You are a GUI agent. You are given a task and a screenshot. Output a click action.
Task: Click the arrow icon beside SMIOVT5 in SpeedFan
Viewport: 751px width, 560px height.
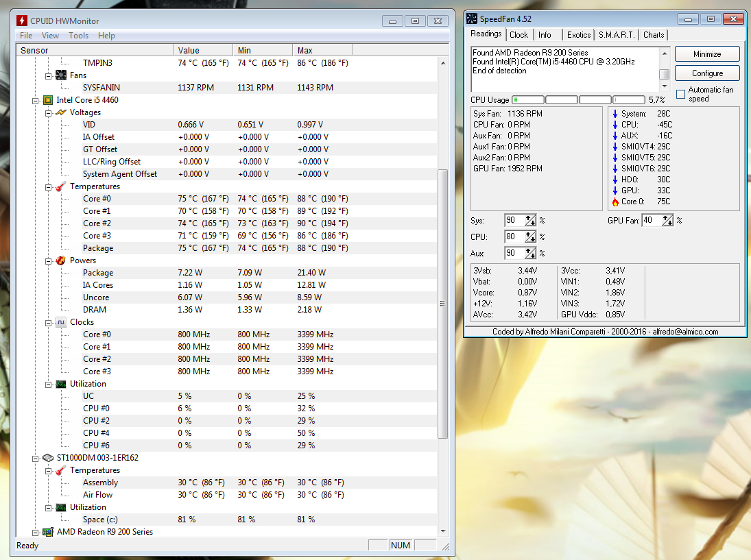pyautogui.click(x=615, y=158)
